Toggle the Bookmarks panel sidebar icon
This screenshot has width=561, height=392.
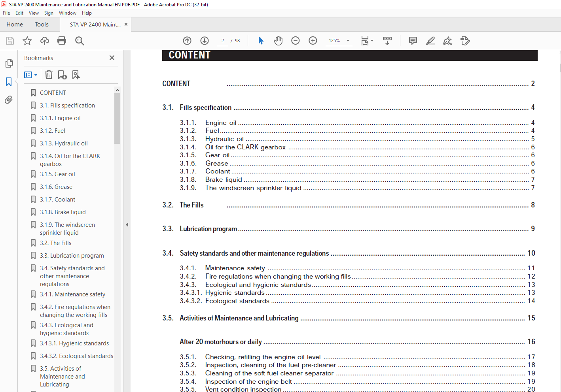9,82
